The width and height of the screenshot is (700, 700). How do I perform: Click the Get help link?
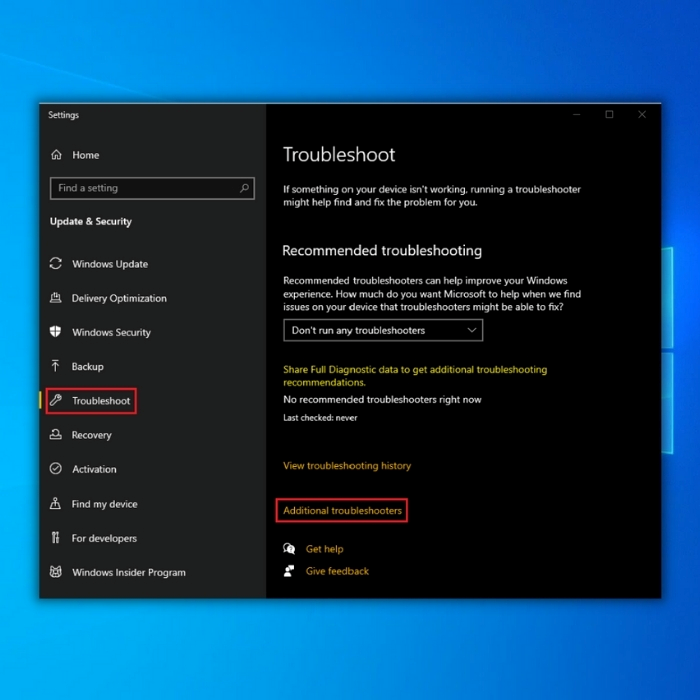pyautogui.click(x=325, y=549)
